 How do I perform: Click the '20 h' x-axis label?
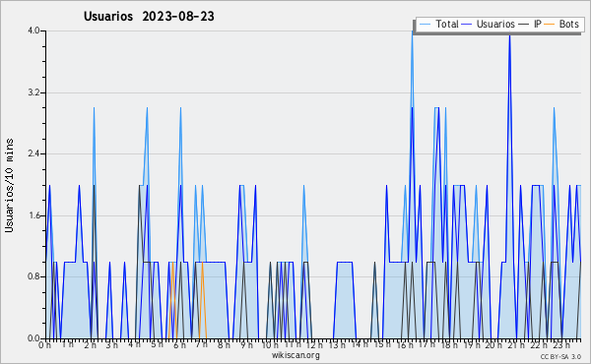[x=493, y=345]
